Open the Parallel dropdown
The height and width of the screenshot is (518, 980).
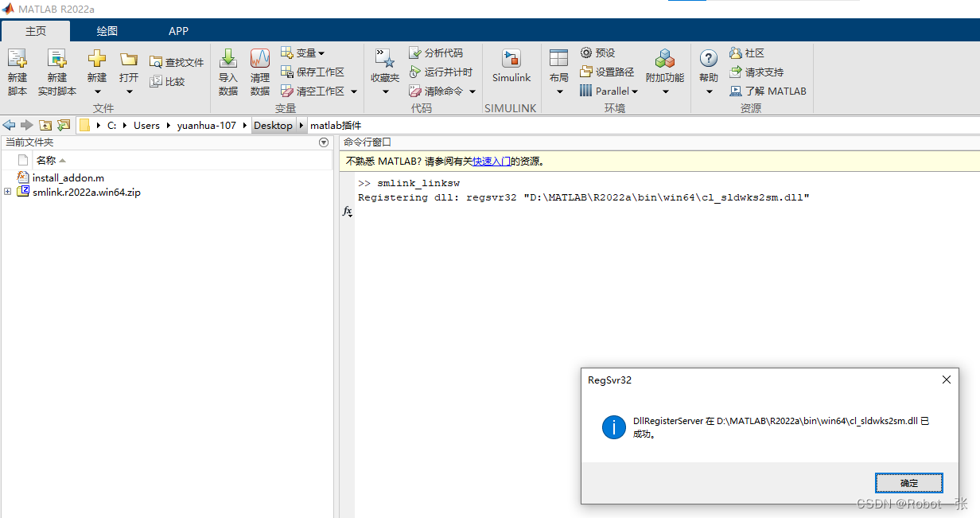[x=609, y=92]
